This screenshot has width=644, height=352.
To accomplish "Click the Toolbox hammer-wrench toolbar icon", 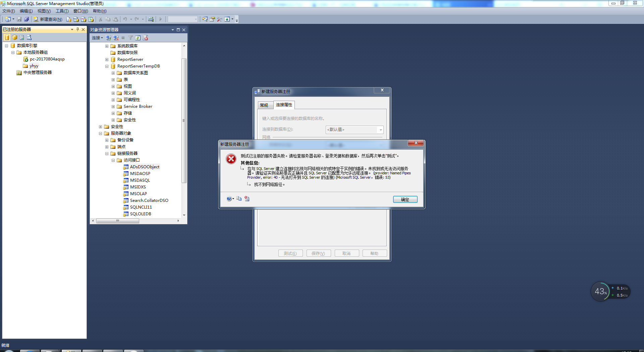I will [x=219, y=19].
